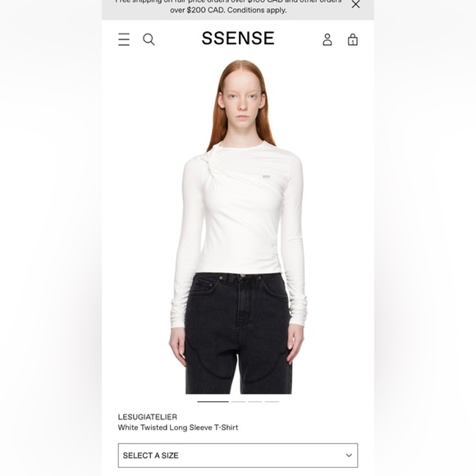Click the White Twisted Long Sleeve T-Shirt title
The width and height of the screenshot is (476, 476).
178,428
